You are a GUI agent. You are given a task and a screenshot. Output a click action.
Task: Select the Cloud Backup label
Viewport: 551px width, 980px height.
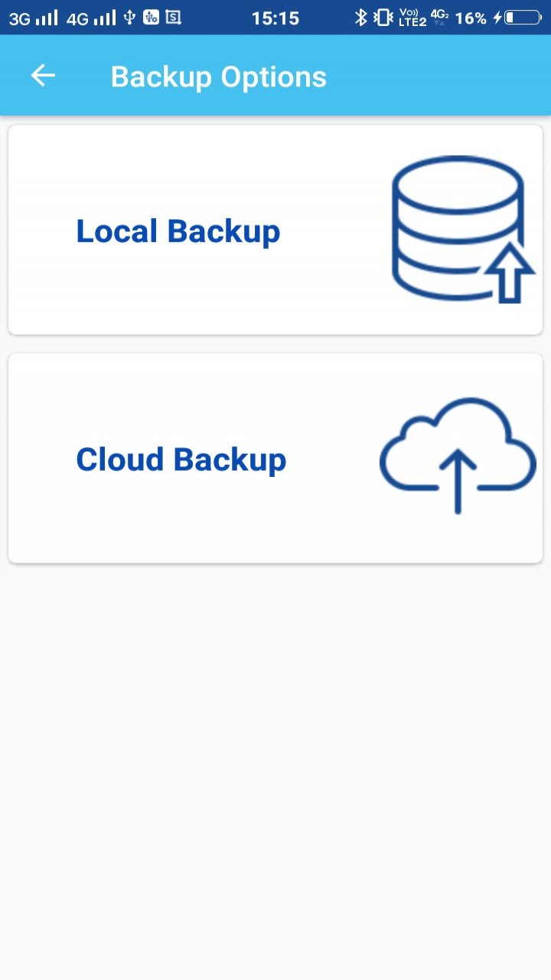click(181, 459)
